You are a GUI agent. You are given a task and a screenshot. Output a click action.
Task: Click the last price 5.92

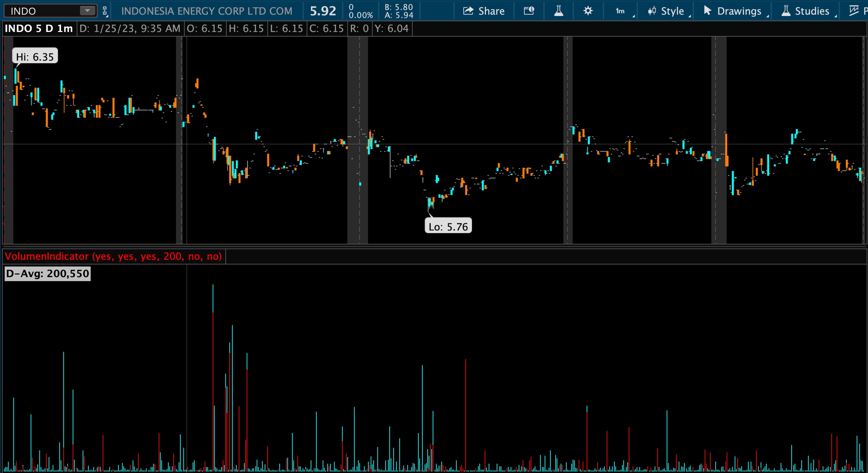pyautogui.click(x=323, y=11)
